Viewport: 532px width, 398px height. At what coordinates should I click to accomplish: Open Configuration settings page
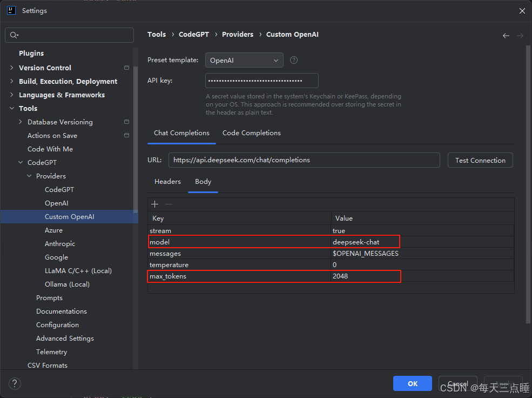[57, 325]
